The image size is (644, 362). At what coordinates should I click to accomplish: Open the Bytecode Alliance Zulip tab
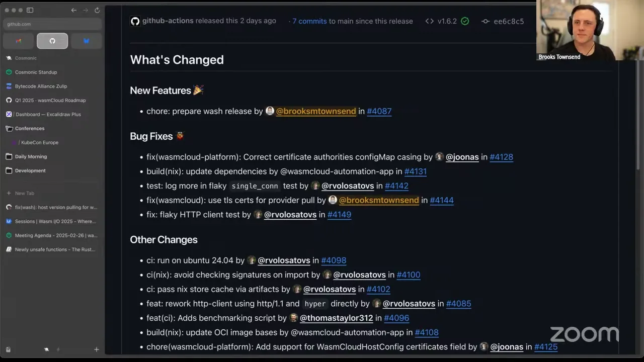(52, 86)
